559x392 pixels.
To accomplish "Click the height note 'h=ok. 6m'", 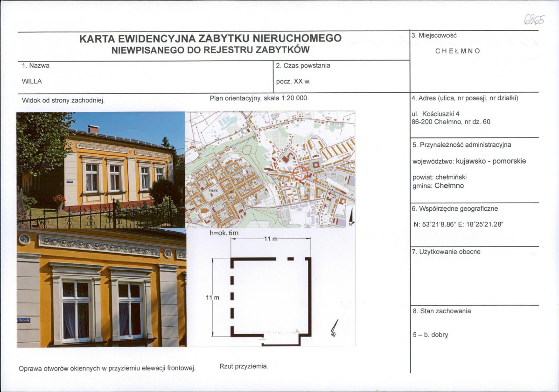I will click(x=224, y=233).
